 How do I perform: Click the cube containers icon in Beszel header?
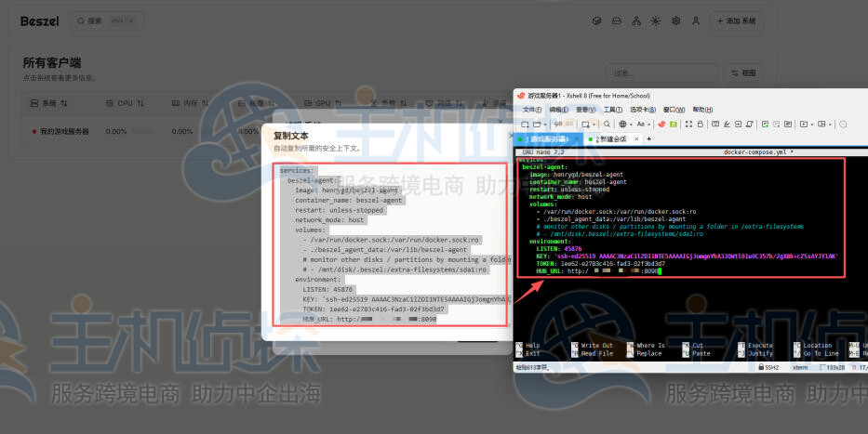click(x=596, y=21)
